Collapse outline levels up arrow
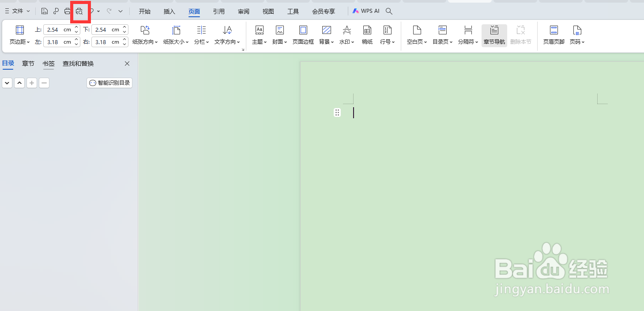644x311 pixels. (x=19, y=83)
